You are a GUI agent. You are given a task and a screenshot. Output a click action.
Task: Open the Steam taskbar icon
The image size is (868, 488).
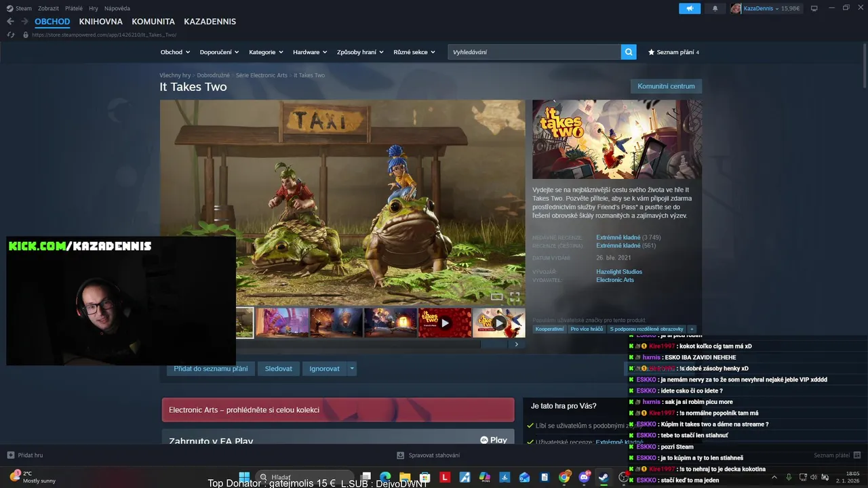603,477
